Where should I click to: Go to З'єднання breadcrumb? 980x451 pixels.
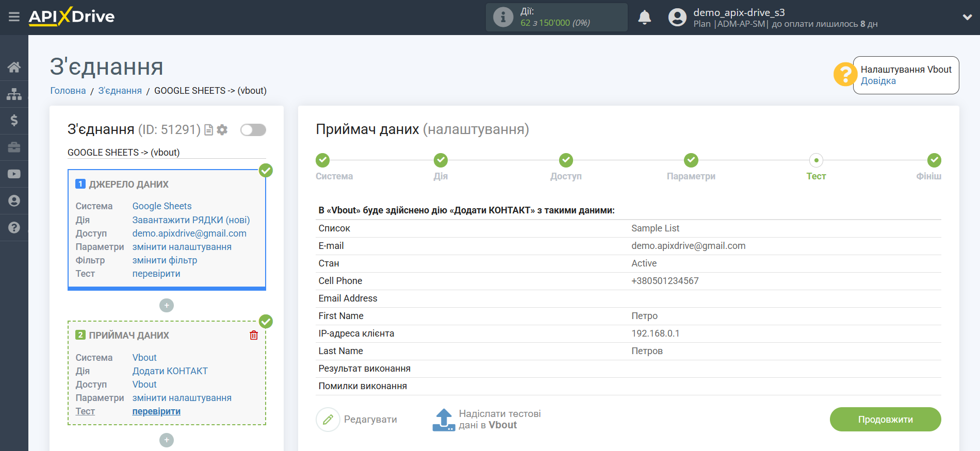(x=120, y=91)
